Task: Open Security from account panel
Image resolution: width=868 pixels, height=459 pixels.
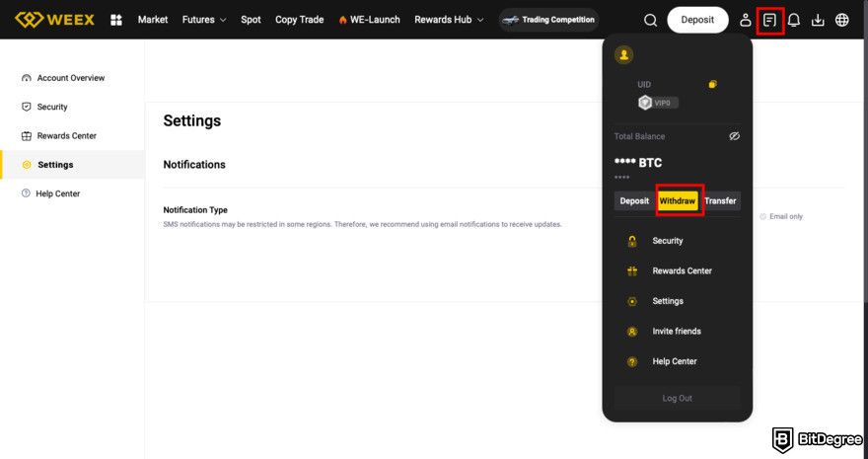Action: 668,241
